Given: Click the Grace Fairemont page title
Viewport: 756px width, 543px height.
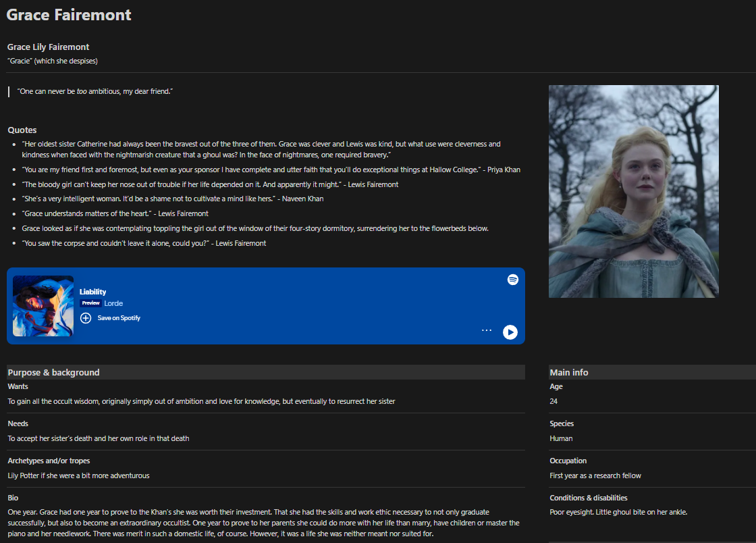Looking at the screenshot, I should point(68,15).
